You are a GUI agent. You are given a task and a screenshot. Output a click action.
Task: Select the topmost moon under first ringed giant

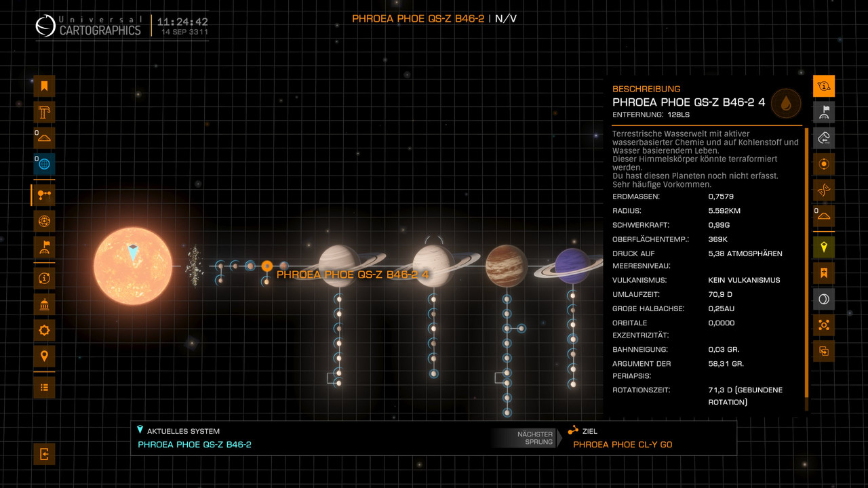coord(338,298)
